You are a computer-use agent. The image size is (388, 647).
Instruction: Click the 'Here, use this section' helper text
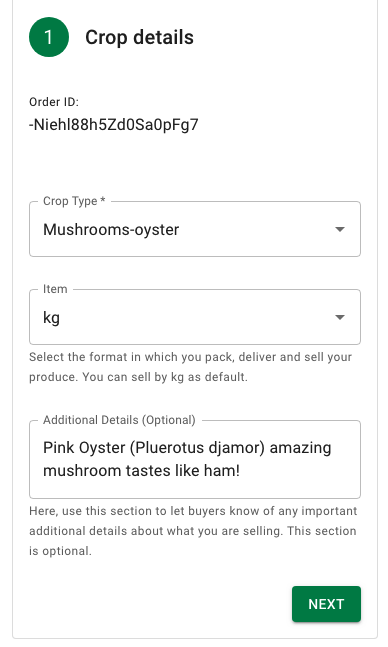pos(193,531)
